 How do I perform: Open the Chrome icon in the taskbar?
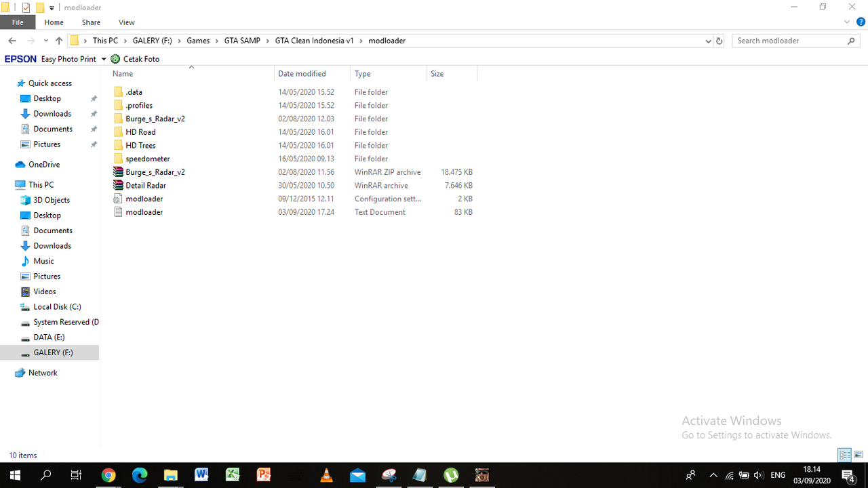108,475
